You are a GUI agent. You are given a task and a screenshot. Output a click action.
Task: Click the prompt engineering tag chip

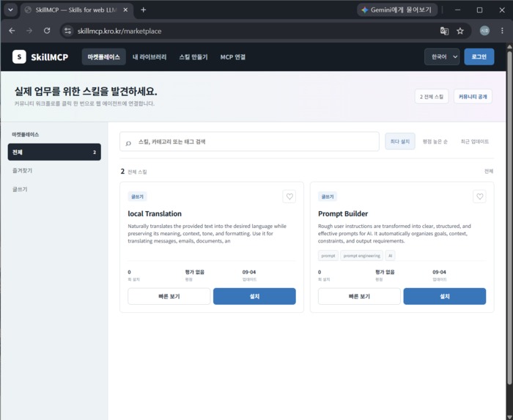pos(361,256)
